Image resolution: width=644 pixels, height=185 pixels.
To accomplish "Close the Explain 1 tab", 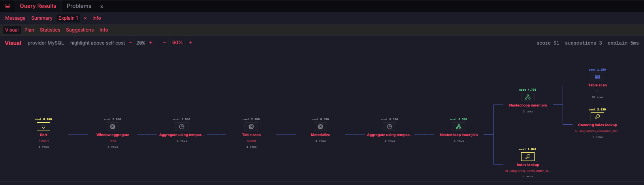I will pos(85,18).
